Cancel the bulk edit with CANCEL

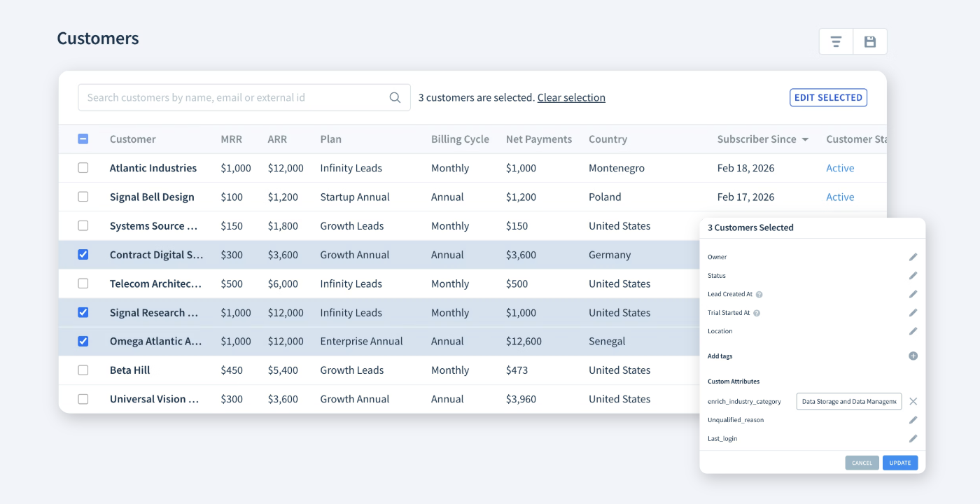click(862, 463)
